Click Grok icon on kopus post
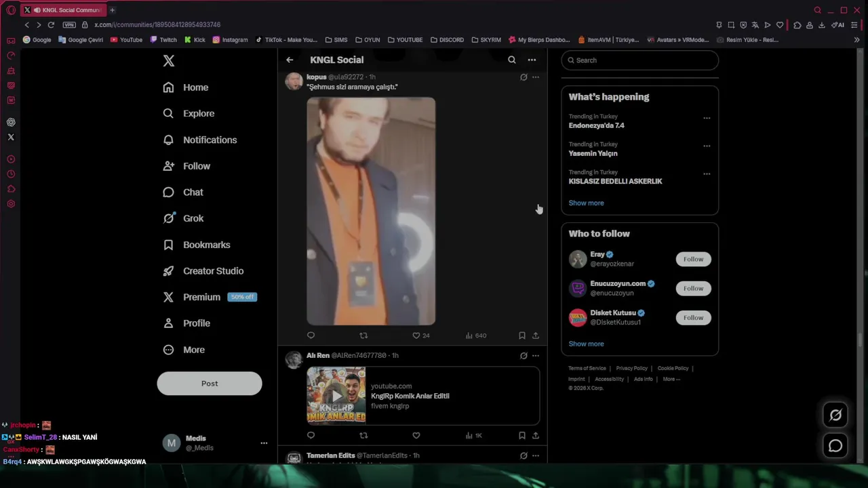868x488 pixels. [x=524, y=77]
